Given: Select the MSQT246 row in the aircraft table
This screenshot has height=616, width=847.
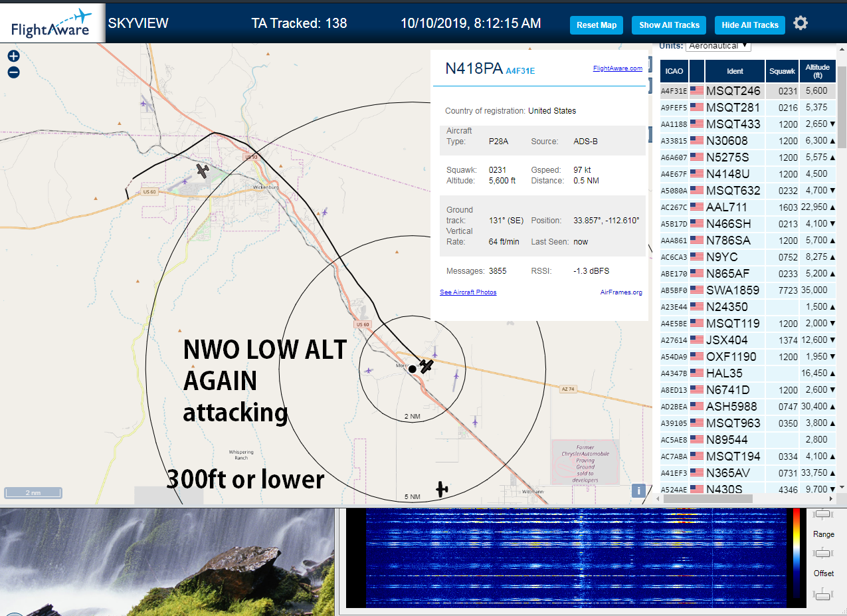Looking at the screenshot, I should tap(748, 90).
